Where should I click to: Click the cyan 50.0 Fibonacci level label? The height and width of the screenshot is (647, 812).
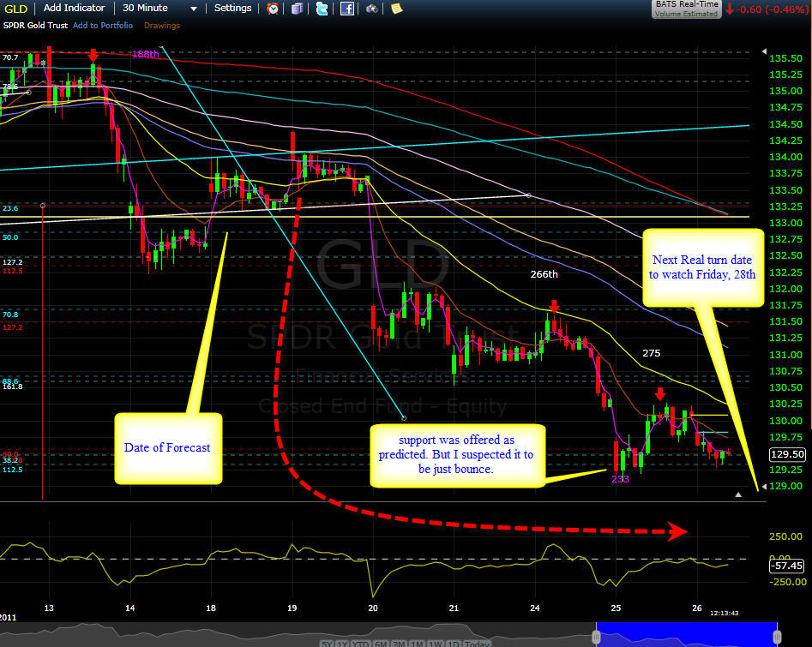tap(10, 237)
